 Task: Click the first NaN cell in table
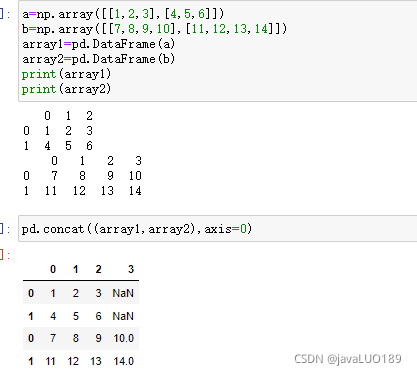coord(123,293)
